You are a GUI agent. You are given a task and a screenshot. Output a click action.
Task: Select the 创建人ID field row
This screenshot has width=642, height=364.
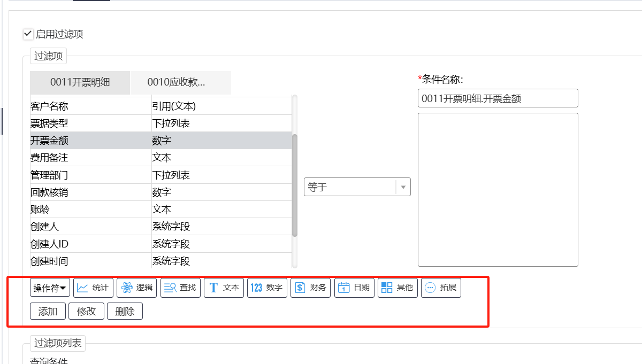pyautogui.click(x=160, y=244)
